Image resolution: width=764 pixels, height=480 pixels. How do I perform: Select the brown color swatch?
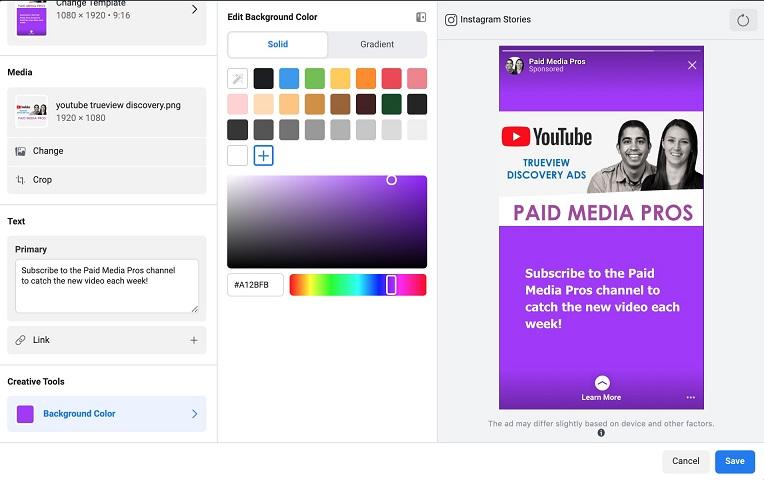pos(340,104)
